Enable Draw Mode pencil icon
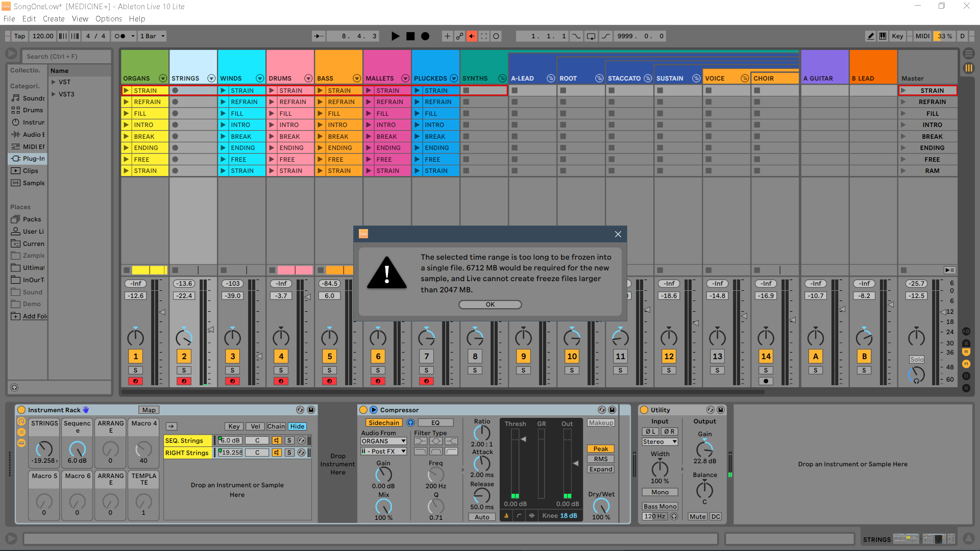 pyautogui.click(x=871, y=36)
